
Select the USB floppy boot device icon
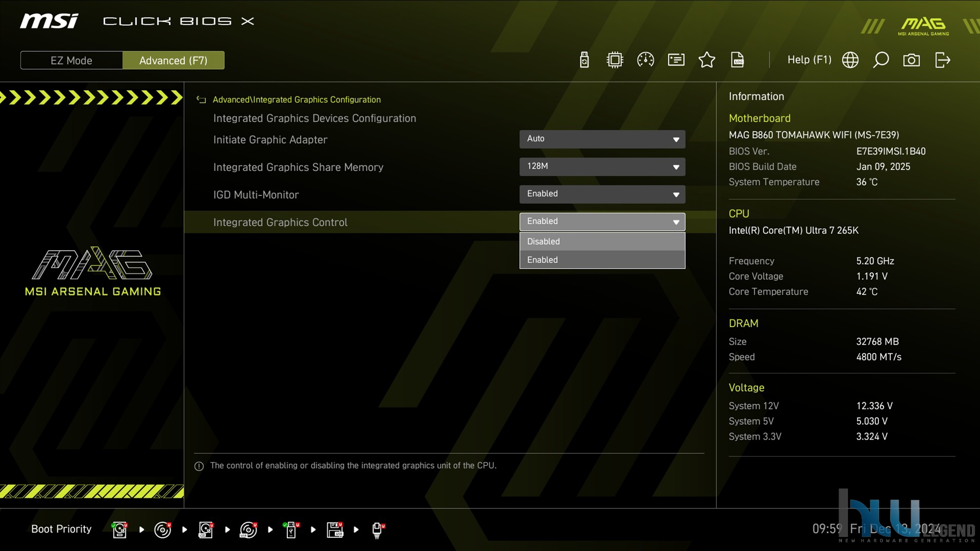(x=335, y=529)
